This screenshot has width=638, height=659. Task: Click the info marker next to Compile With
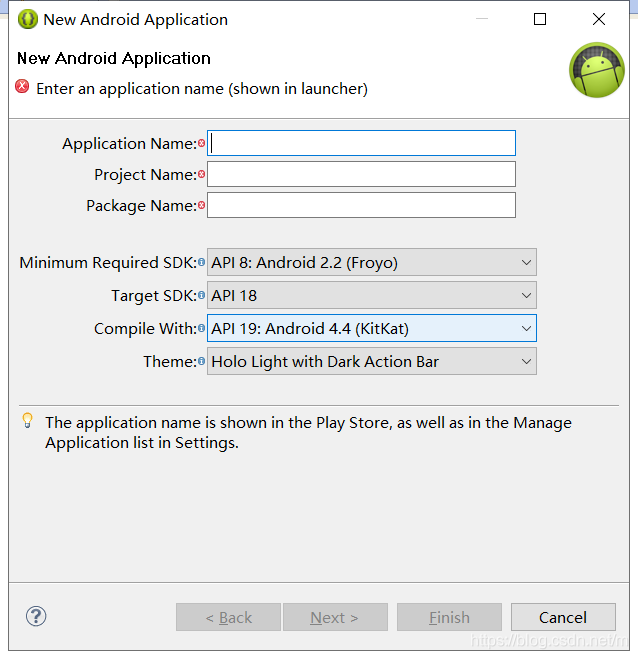202,328
